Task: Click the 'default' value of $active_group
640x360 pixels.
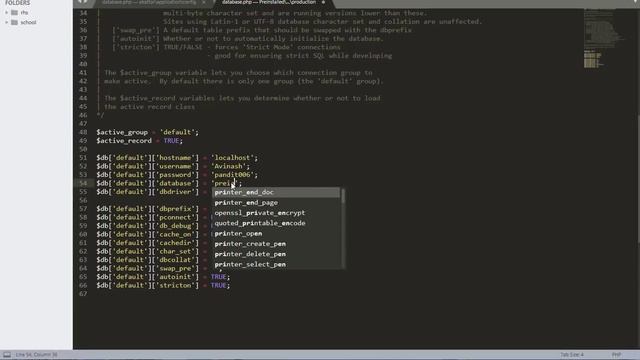Action: click(x=177, y=132)
